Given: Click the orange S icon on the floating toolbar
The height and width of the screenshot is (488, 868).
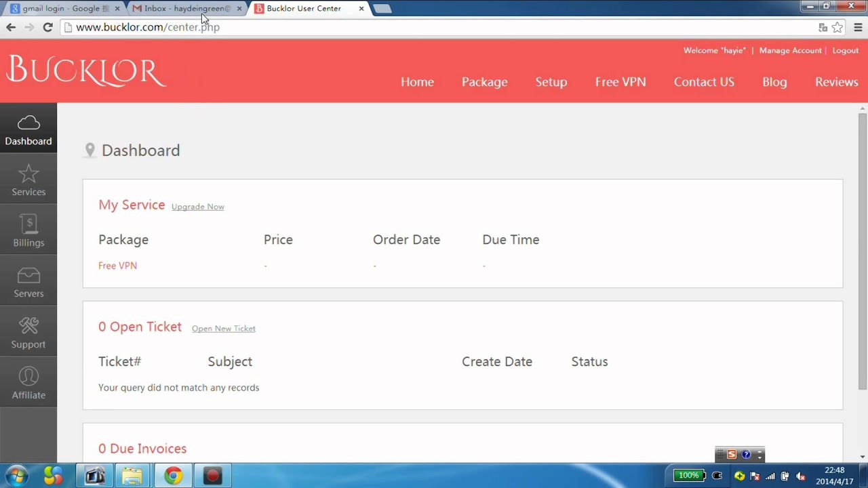Looking at the screenshot, I should click(732, 454).
